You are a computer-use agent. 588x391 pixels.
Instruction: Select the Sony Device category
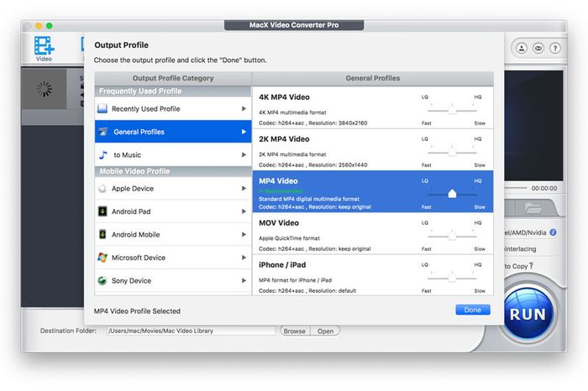(173, 280)
